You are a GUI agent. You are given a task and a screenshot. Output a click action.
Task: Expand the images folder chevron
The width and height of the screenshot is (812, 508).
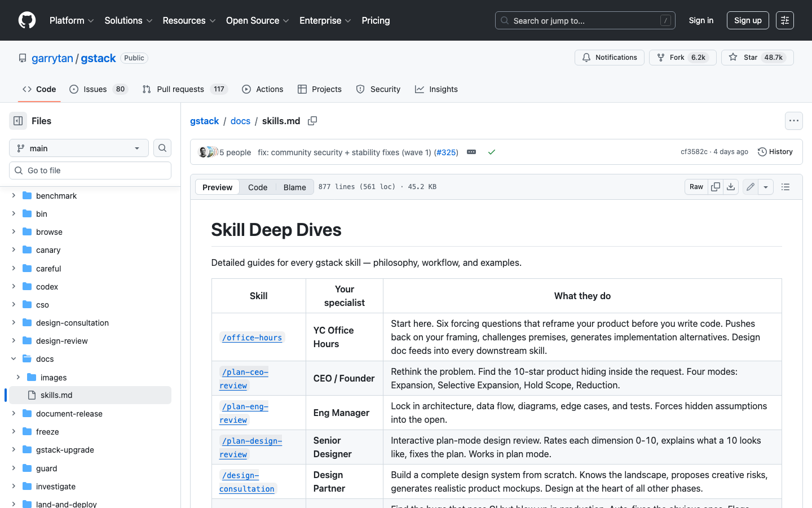(x=18, y=377)
